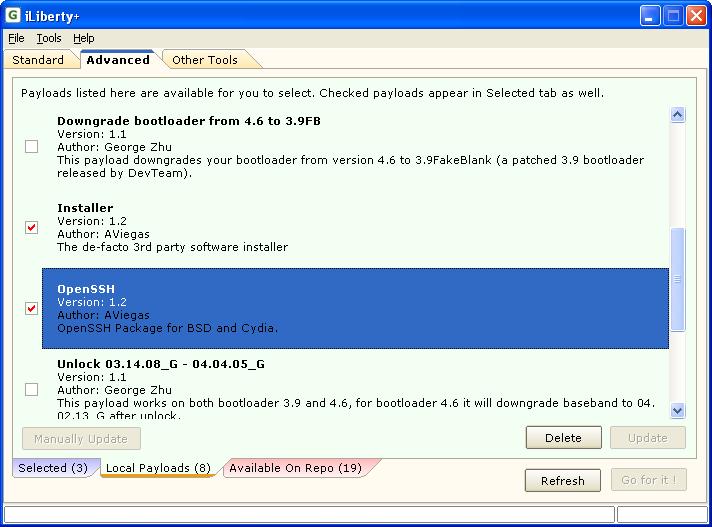Click the Manually Update button
This screenshot has height=527, width=712.
[x=81, y=439]
